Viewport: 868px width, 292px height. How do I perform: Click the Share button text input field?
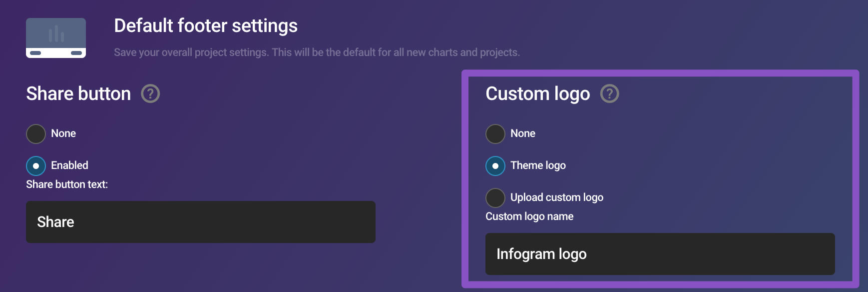pyautogui.click(x=201, y=222)
